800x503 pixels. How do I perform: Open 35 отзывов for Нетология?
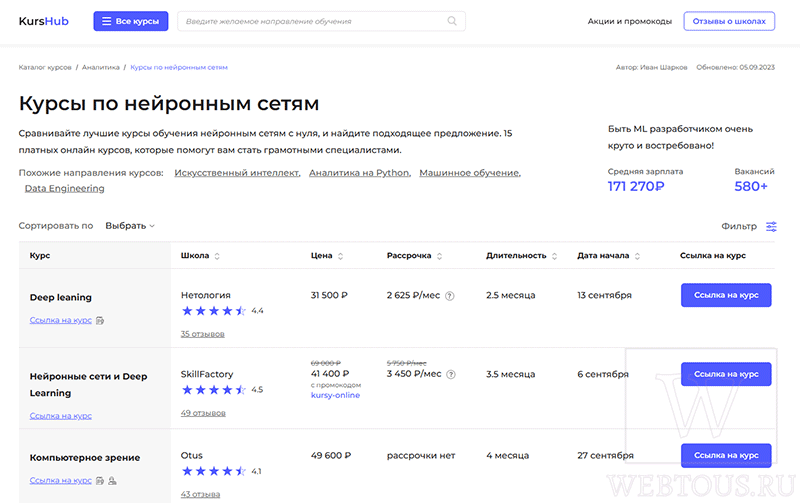pyautogui.click(x=203, y=334)
